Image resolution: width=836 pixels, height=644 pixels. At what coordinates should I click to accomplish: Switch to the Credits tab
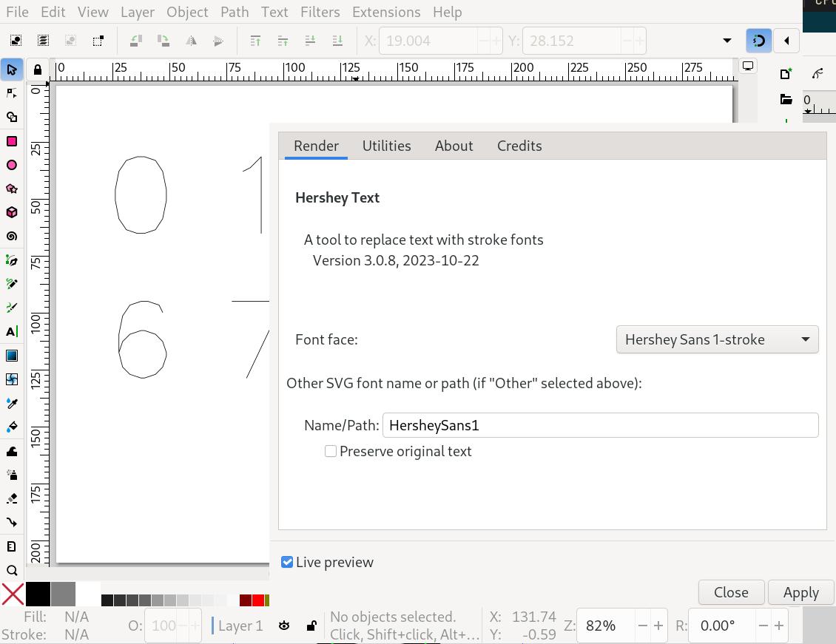click(519, 146)
